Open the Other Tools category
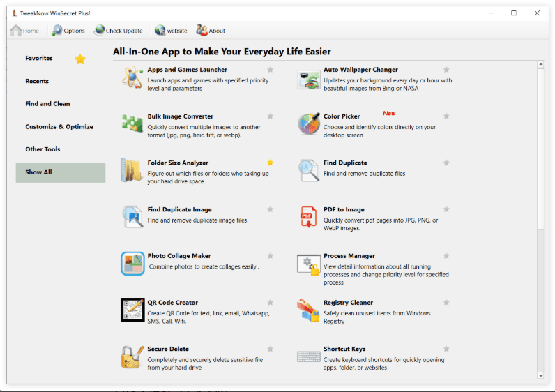The width and height of the screenshot is (555, 392). [43, 149]
